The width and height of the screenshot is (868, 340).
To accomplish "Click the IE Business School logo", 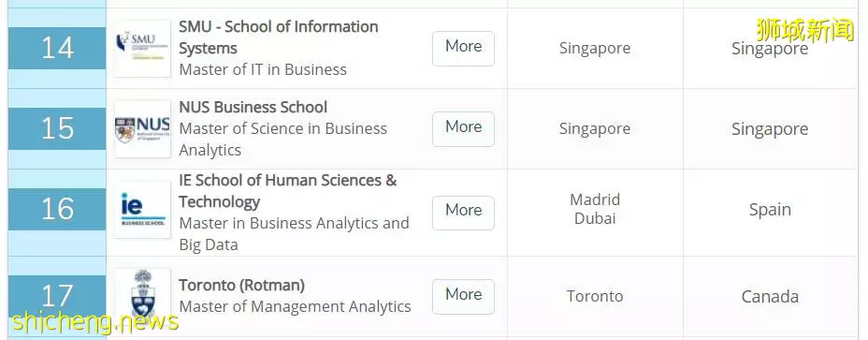I will tap(142, 210).
